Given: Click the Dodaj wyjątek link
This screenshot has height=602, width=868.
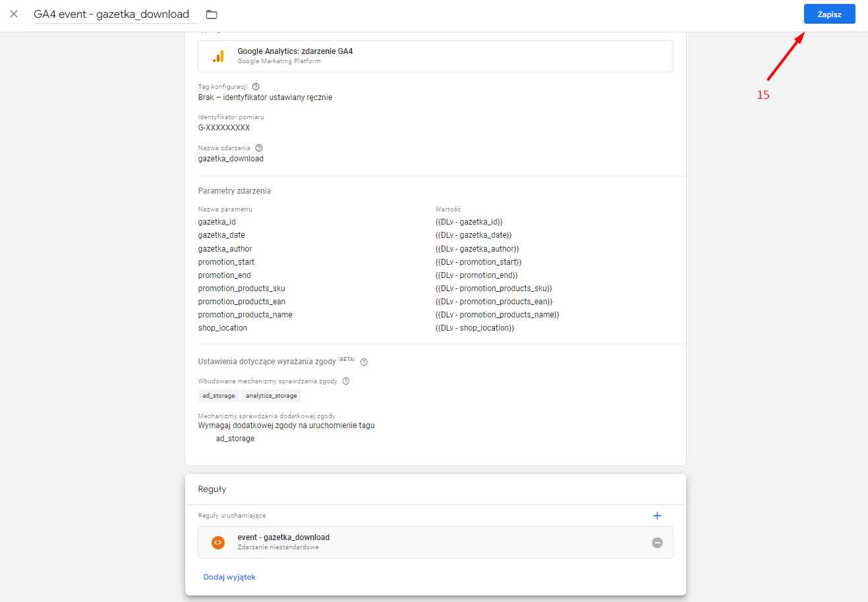Looking at the screenshot, I should click(229, 577).
